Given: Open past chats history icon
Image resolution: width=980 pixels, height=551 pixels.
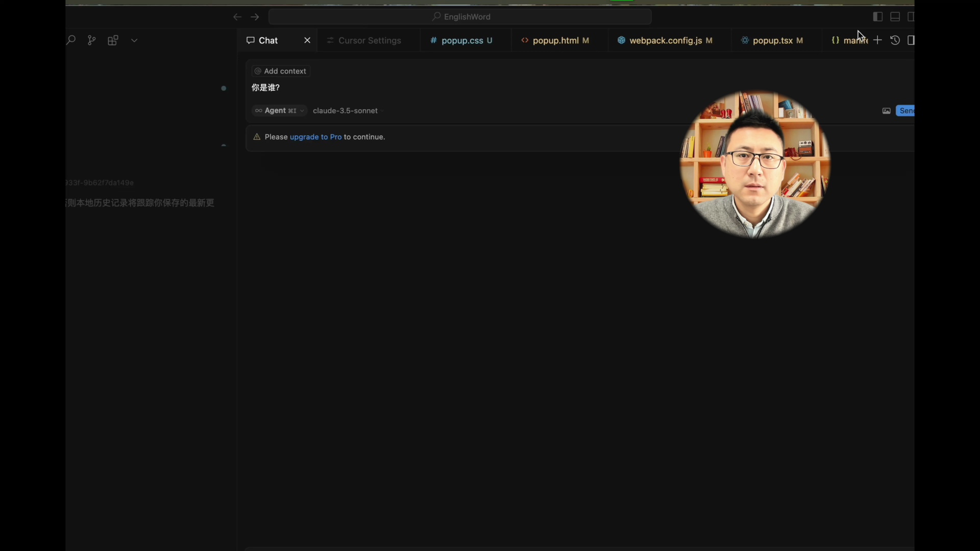Looking at the screenshot, I should tap(896, 40).
